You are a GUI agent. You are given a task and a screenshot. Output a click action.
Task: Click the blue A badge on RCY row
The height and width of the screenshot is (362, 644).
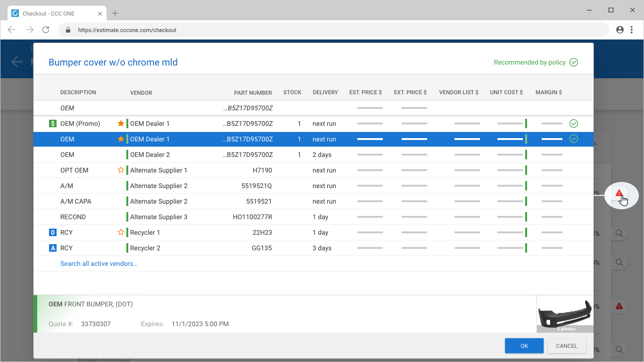click(53, 248)
